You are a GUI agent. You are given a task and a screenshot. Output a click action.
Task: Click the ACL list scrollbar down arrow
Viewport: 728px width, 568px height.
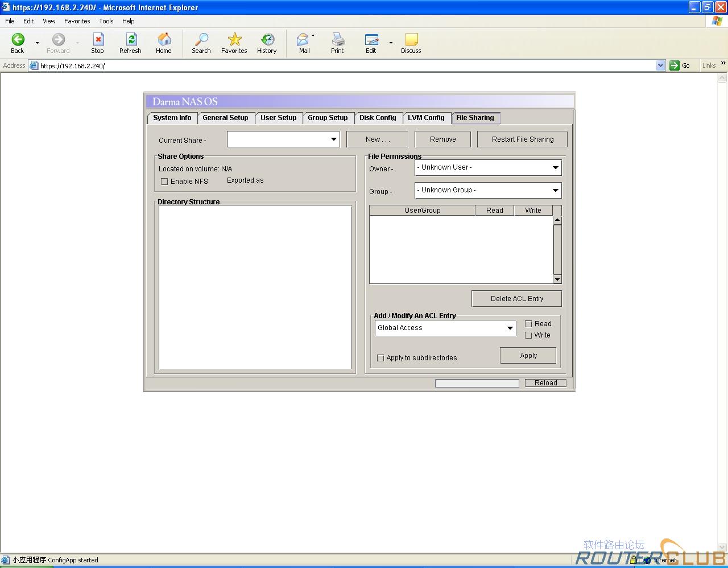[x=557, y=279]
